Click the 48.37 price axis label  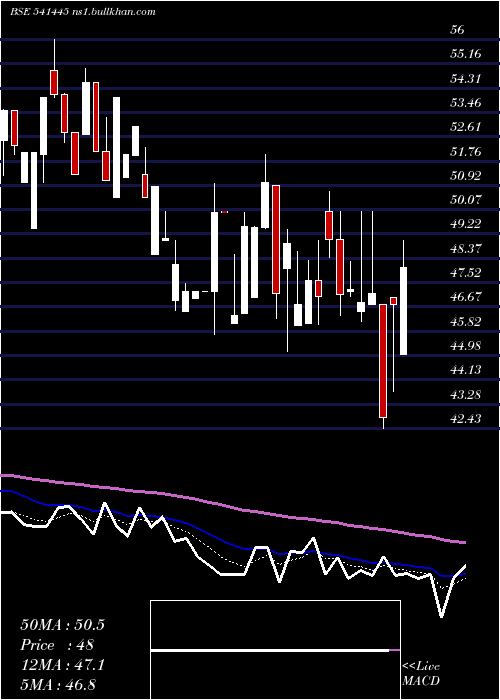pyautogui.click(x=466, y=248)
